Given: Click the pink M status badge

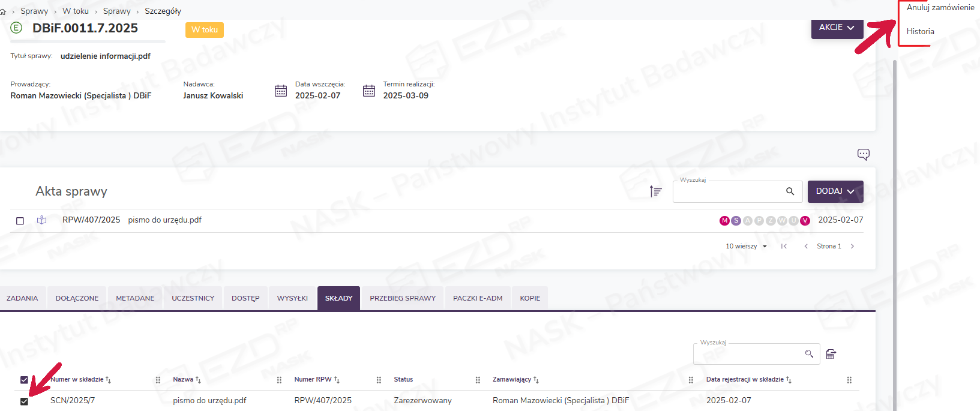Looking at the screenshot, I should click(724, 221).
